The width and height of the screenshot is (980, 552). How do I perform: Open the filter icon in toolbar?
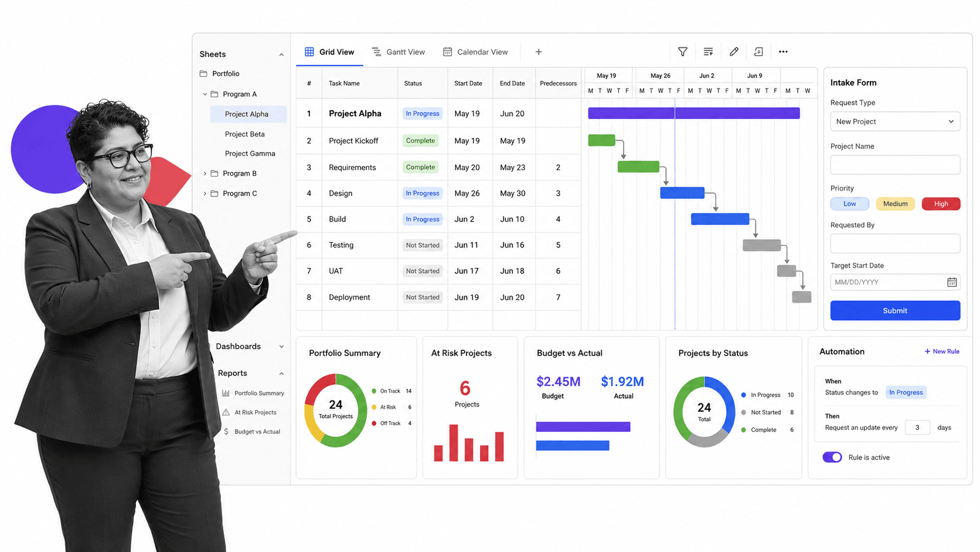pos(682,52)
